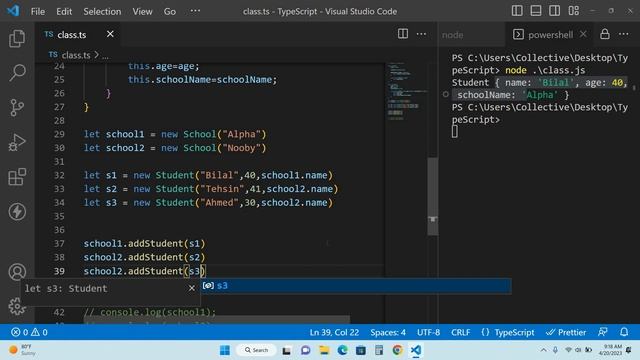Open the Source Control view
Screen dimensions: 640x360
(x=17, y=107)
